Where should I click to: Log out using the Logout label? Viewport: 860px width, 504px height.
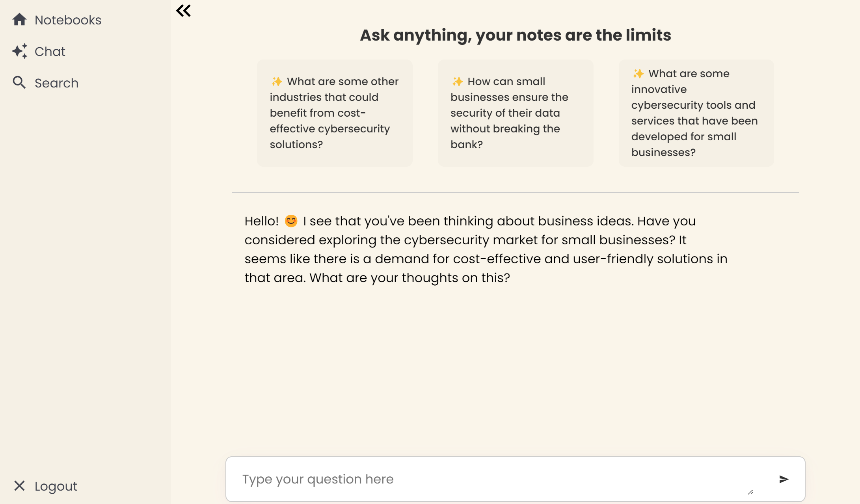pos(56,486)
